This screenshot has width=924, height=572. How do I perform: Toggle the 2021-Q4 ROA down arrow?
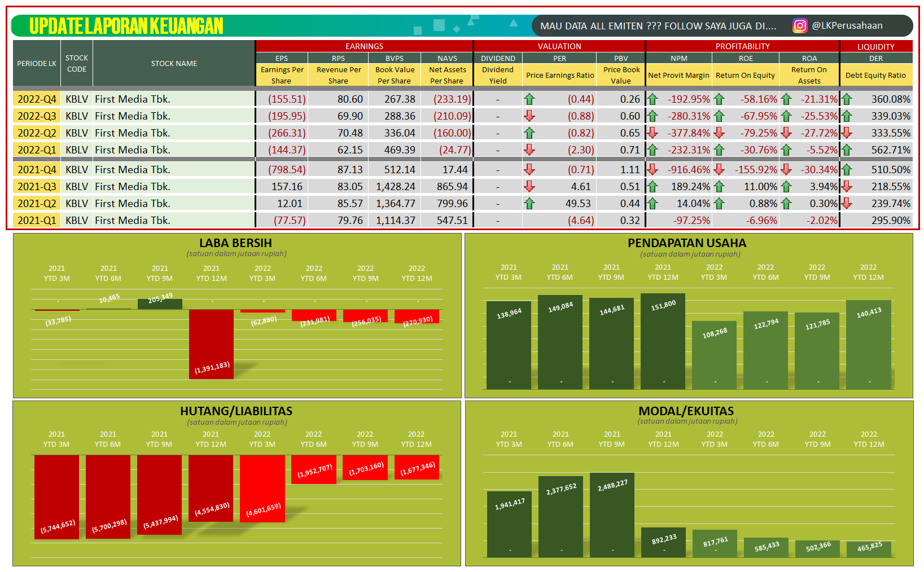[787, 169]
